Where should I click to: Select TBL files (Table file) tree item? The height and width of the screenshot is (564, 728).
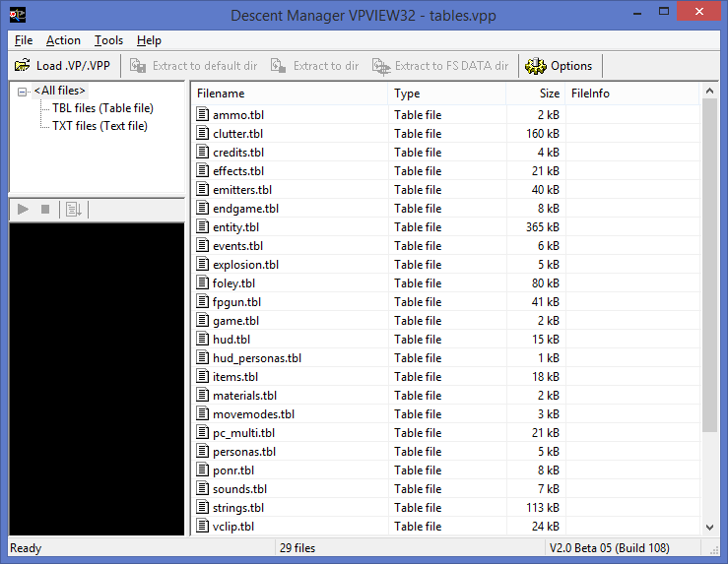102,108
